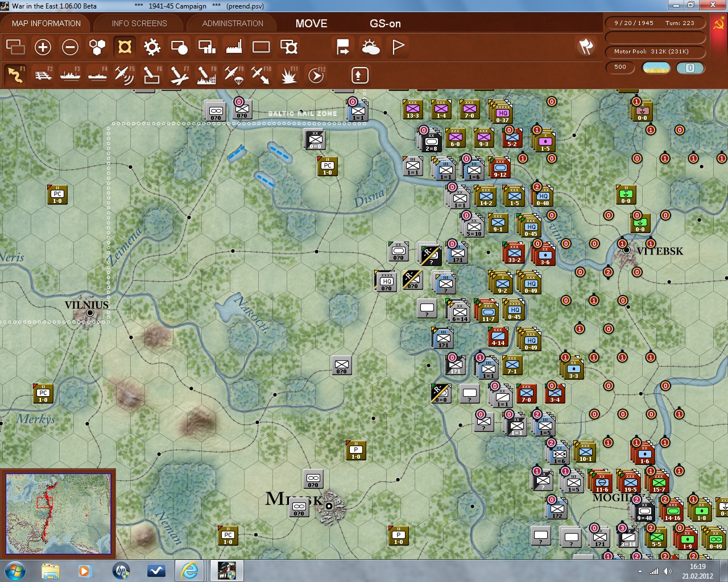The width and height of the screenshot is (728, 582).
Task: Select the 33-2 red unit counter
Action: [514, 253]
